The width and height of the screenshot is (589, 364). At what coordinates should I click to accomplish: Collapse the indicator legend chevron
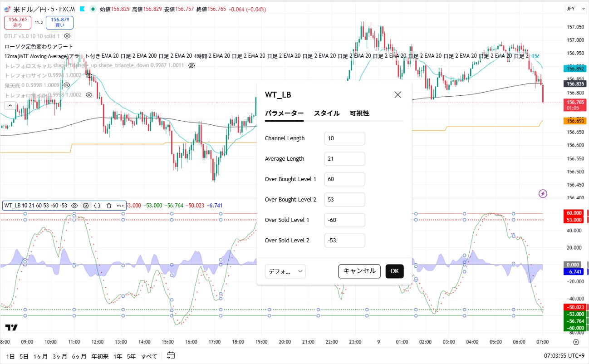point(9,105)
